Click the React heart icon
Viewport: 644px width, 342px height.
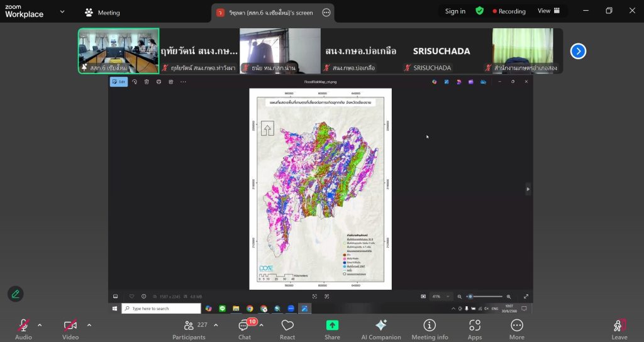(287, 328)
